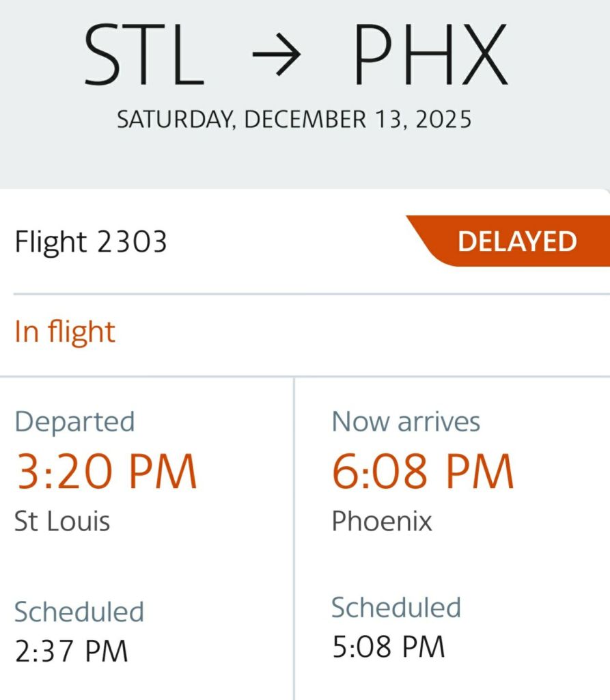Tap the 5:08 PM scheduled arrival time

[x=388, y=647]
